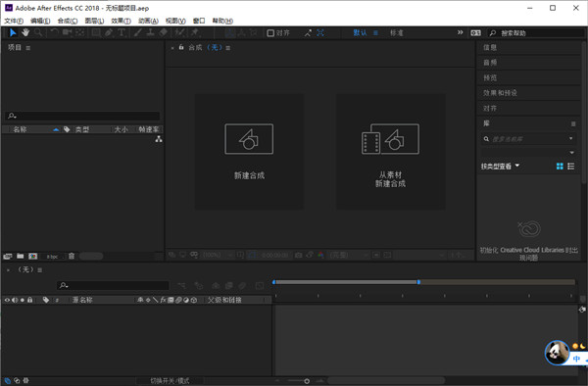Image resolution: width=588 pixels, height=386 pixels.
Task: Expand the hidden workspaces chevron
Action: [461, 32]
